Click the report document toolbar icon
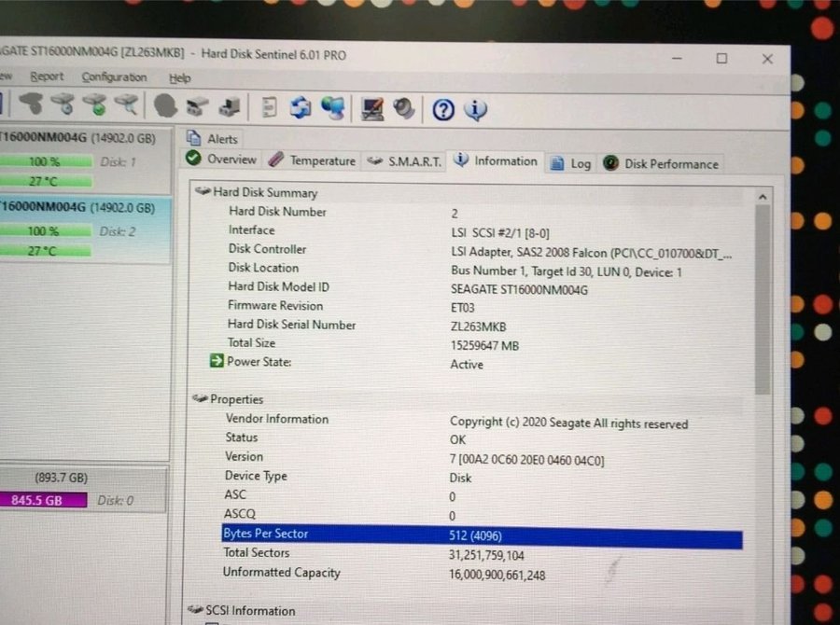Viewport: 840px width, 625px height. point(269,107)
